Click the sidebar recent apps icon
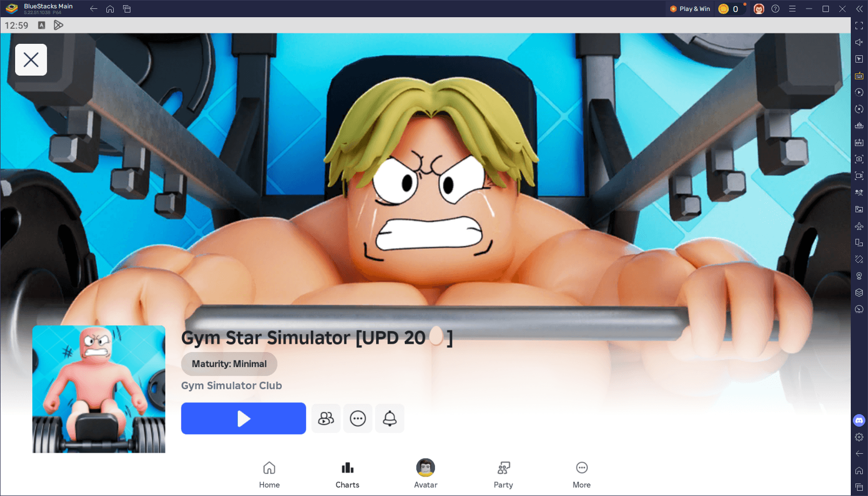868x496 pixels. (x=859, y=487)
